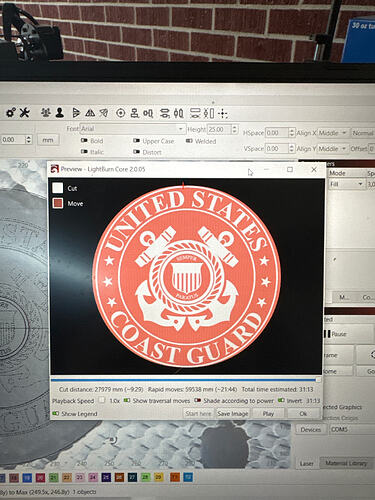
Task: Toggle Show traversal moves in Preview
Action: [127, 400]
